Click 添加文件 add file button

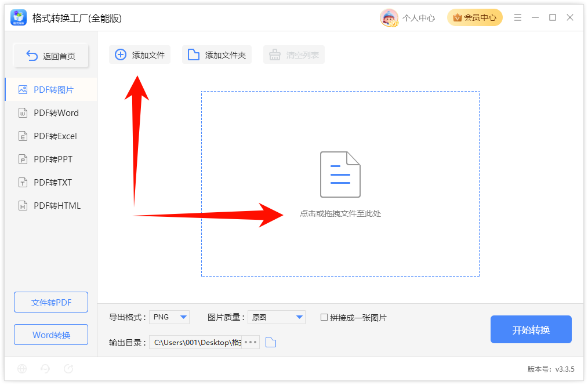140,55
